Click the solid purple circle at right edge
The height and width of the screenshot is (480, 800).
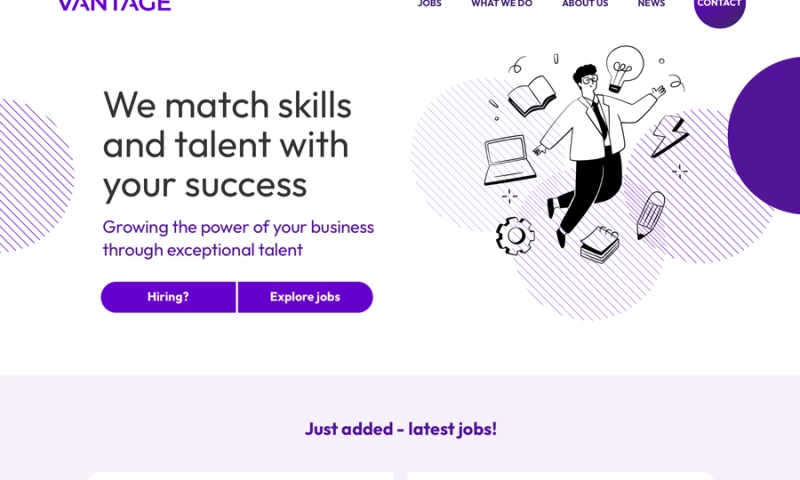tap(768, 135)
